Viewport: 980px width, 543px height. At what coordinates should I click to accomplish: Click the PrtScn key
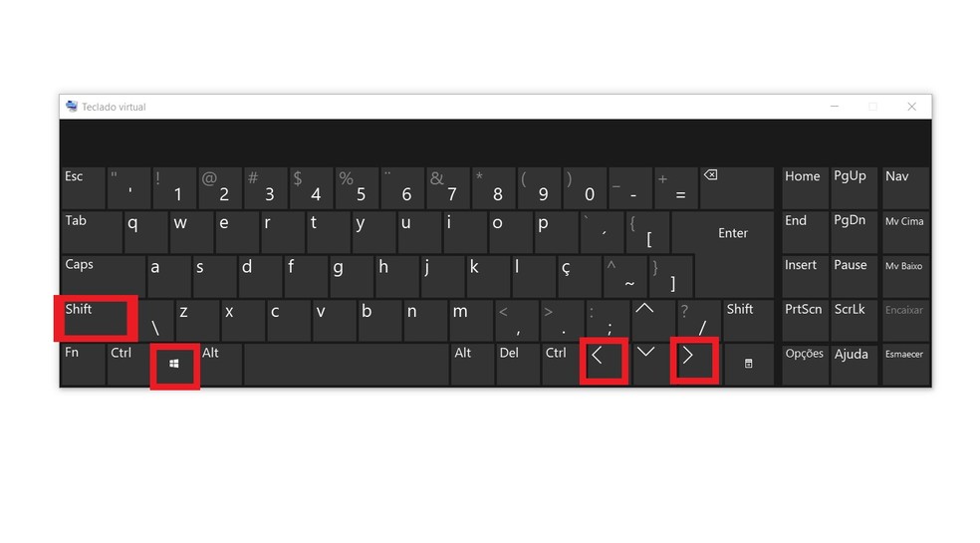click(805, 320)
